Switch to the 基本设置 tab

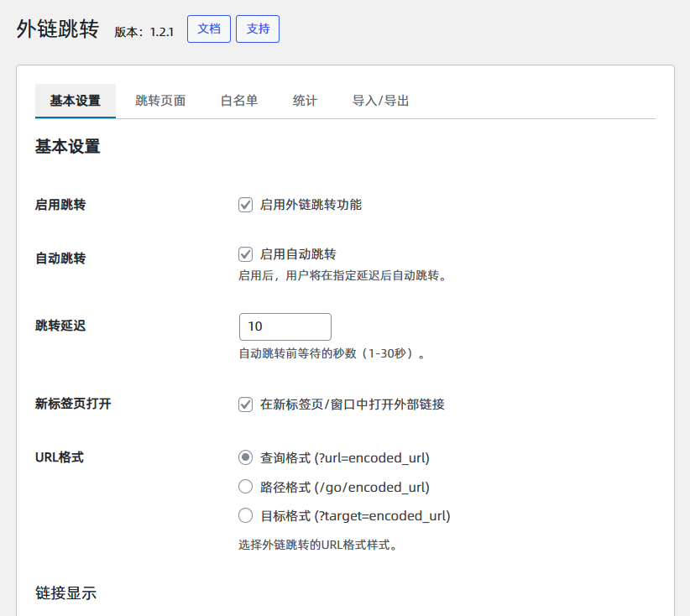(75, 101)
